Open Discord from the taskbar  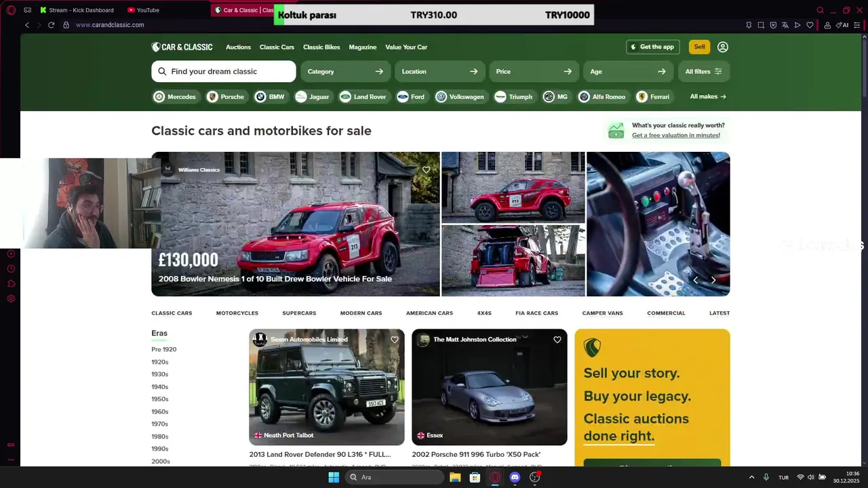pos(515,477)
